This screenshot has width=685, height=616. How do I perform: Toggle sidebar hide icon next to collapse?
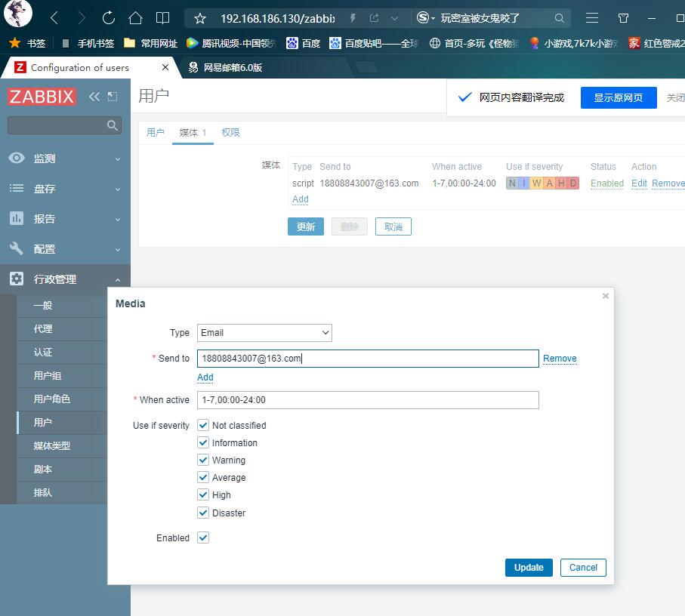pyautogui.click(x=113, y=97)
